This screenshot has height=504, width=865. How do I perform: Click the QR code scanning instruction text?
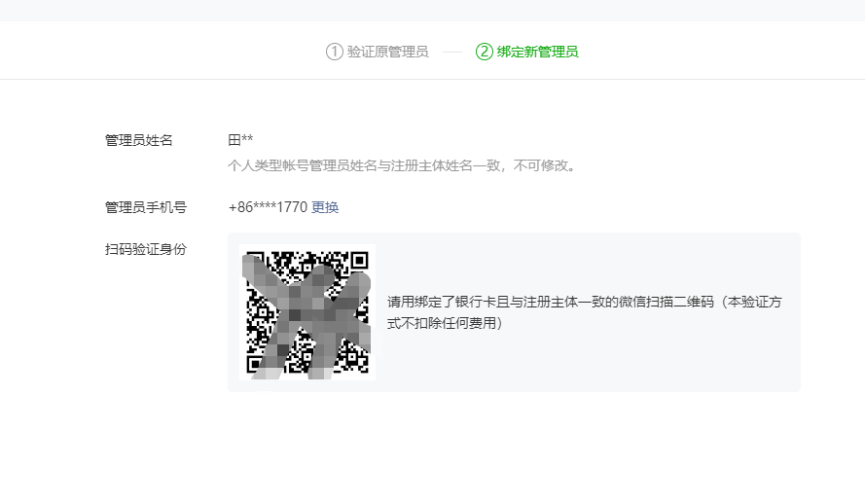click(x=584, y=312)
